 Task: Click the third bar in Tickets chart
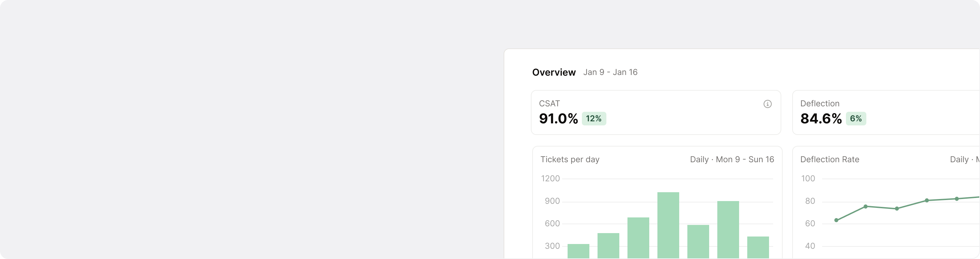(x=638, y=238)
